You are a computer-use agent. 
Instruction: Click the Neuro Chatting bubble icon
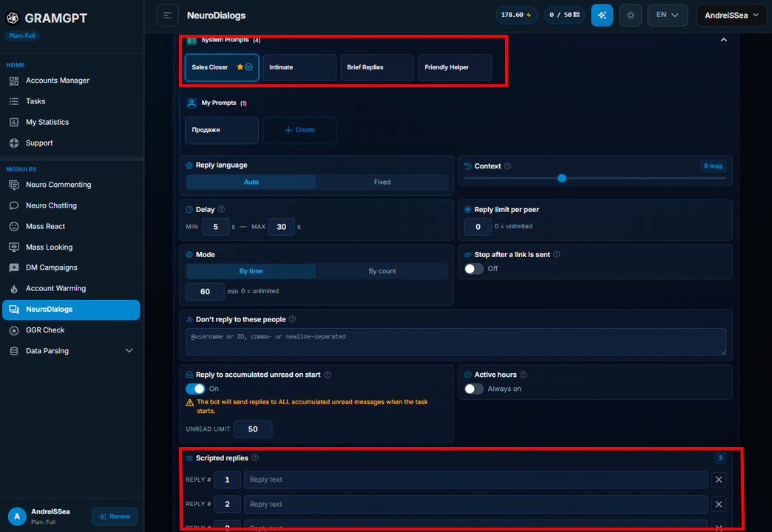[14, 205]
